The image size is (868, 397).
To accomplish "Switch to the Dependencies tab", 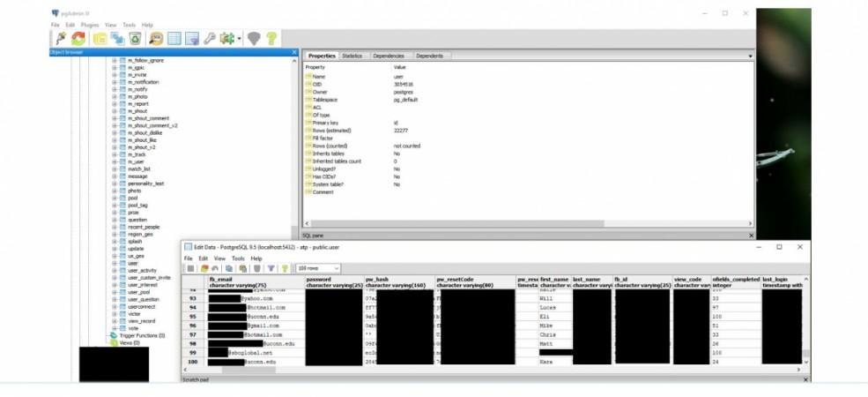I will 388,56.
